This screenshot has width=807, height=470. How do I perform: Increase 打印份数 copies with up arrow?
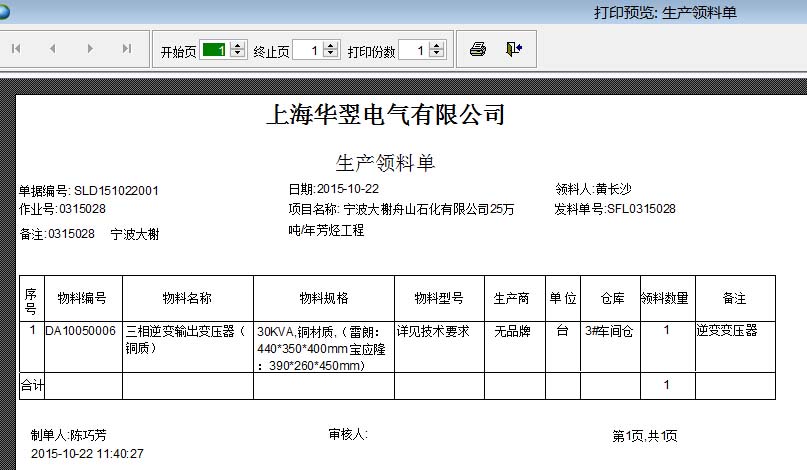click(438, 45)
